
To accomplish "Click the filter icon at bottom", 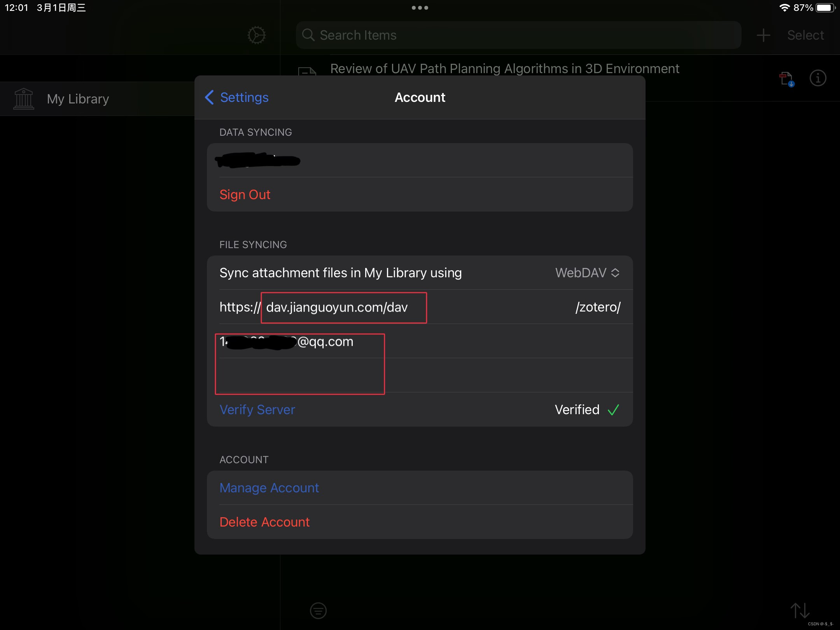I will coord(318,610).
